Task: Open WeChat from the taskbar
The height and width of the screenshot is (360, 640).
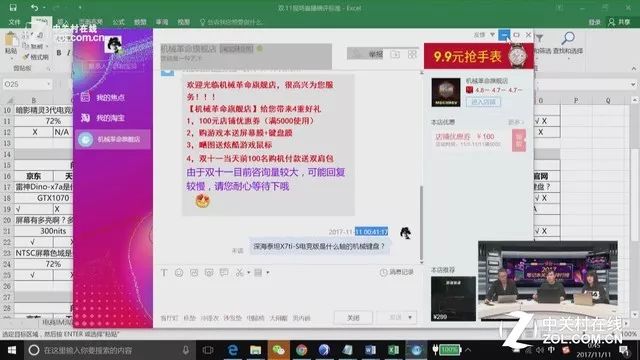Action: (279, 350)
